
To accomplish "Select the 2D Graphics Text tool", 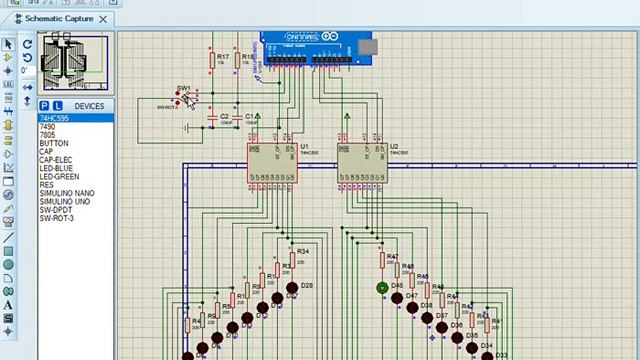I will (8, 305).
